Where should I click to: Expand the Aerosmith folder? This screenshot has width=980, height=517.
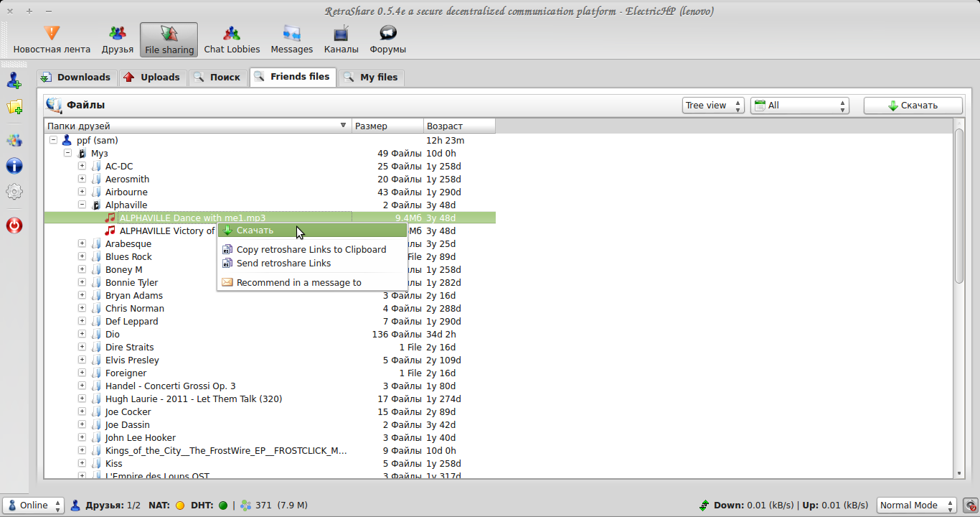[x=82, y=180]
